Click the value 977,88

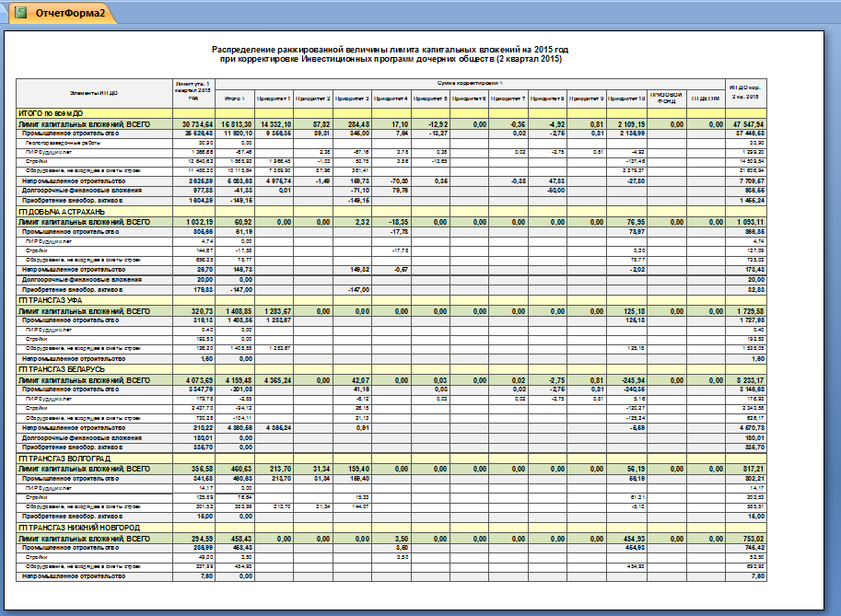click(x=203, y=191)
